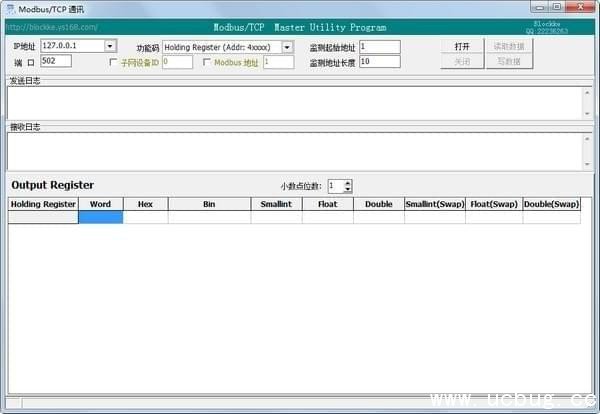This screenshot has height=414, width=600.
Task: Select the empty cell under Bin column
Action: click(x=209, y=217)
